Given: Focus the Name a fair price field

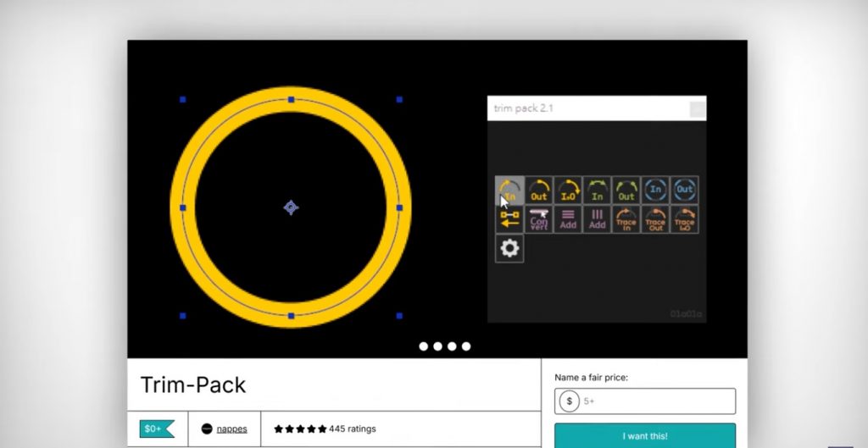Looking at the screenshot, I should [x=645, y=401].
